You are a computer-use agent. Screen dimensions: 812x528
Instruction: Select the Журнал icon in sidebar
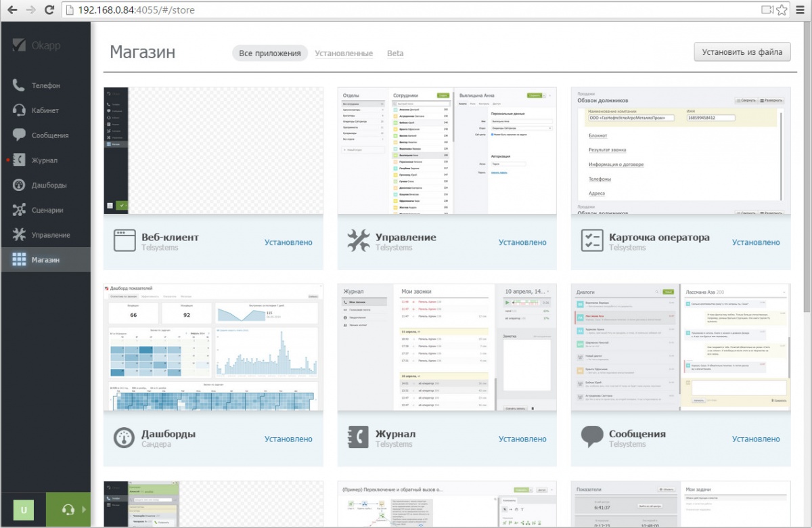coord(19,160)
